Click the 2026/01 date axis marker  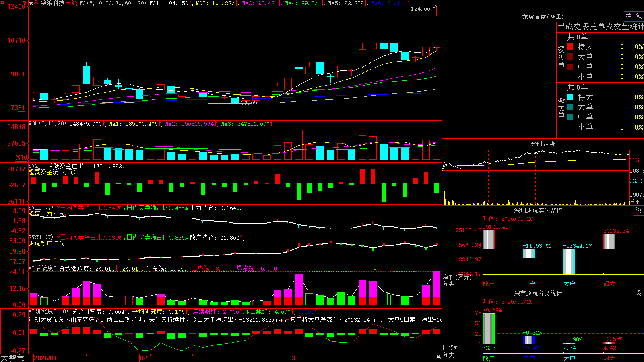45,358
